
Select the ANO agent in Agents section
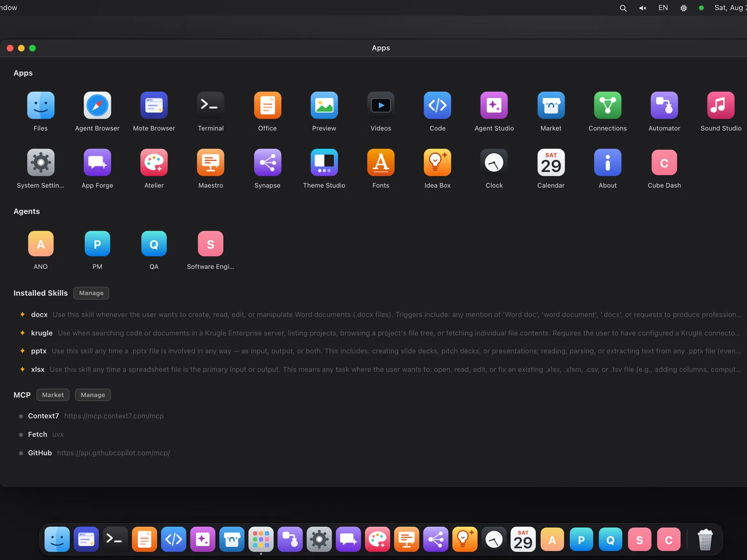41,244
